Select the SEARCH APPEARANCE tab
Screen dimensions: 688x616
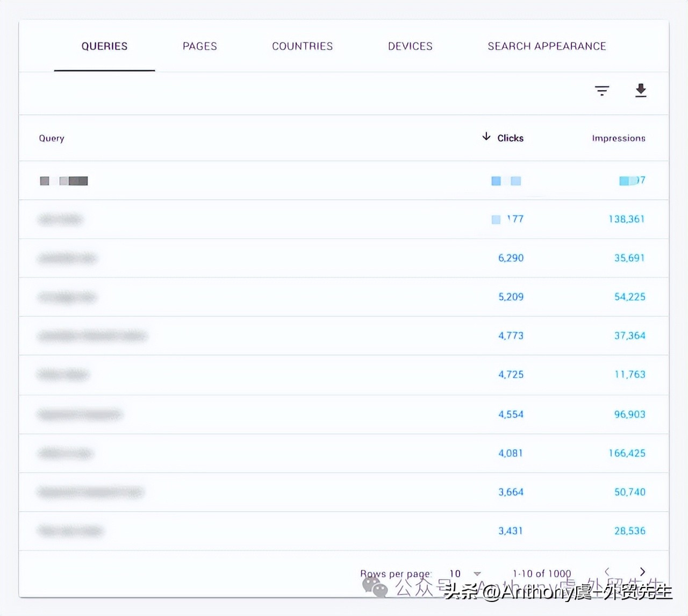pos(546,46)
